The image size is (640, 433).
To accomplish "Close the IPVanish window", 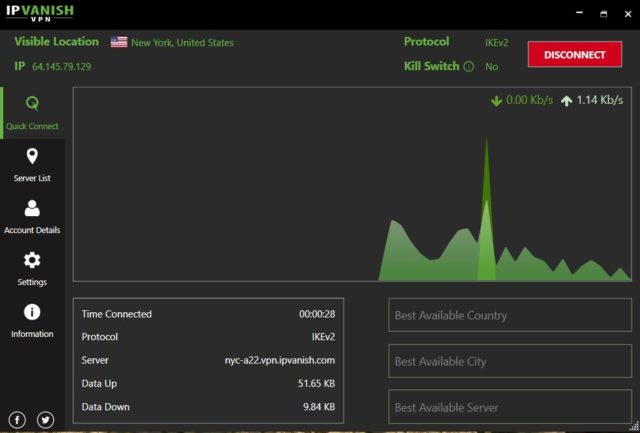I will click(628, 14).
